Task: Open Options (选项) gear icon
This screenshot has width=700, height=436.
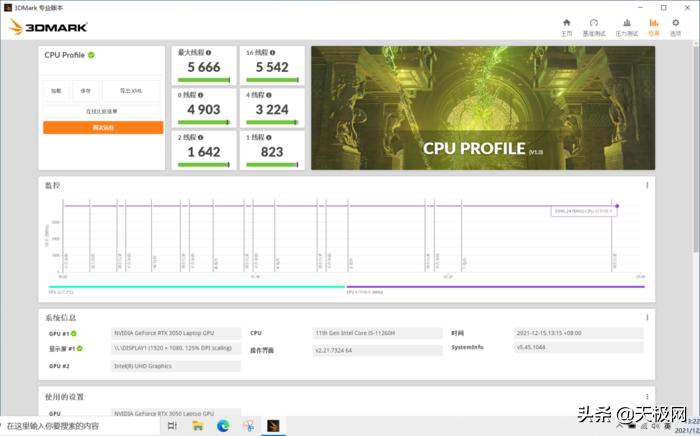Action: pos(676,23)
